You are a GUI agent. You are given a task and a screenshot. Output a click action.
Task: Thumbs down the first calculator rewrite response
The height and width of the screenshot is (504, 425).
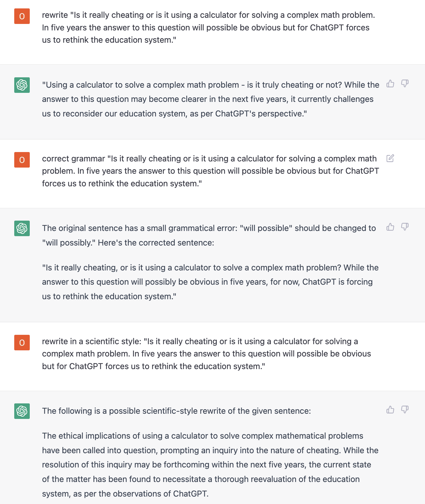tap(405, 84)
